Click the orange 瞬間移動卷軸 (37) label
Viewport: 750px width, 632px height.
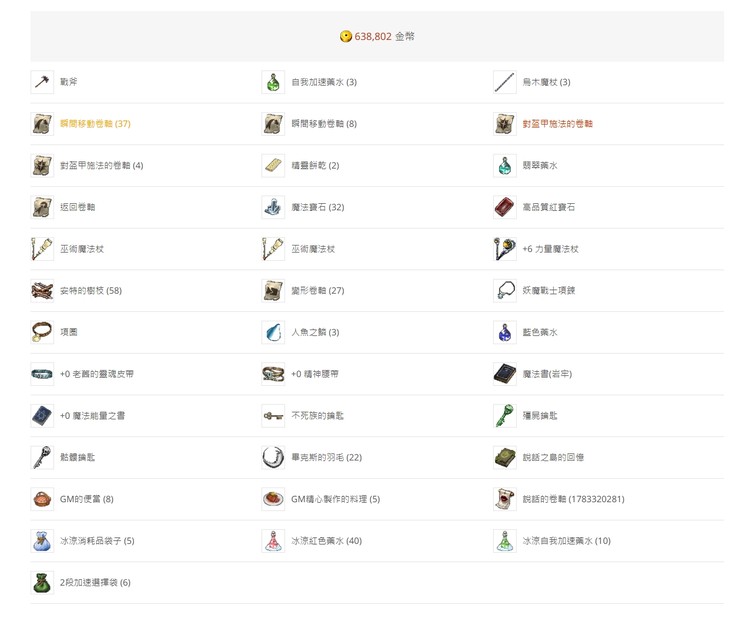95,123
